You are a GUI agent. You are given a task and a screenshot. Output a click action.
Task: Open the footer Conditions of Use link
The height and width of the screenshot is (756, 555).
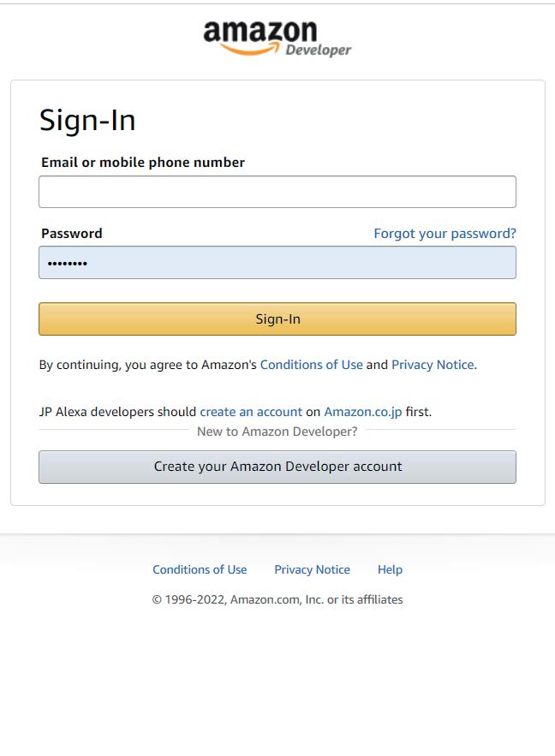(200, 569)
